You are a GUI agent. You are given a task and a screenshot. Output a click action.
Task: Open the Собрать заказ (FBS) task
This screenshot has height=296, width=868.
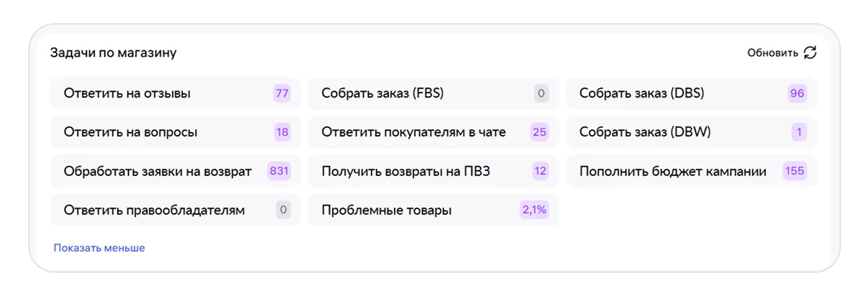coord(433,94)
